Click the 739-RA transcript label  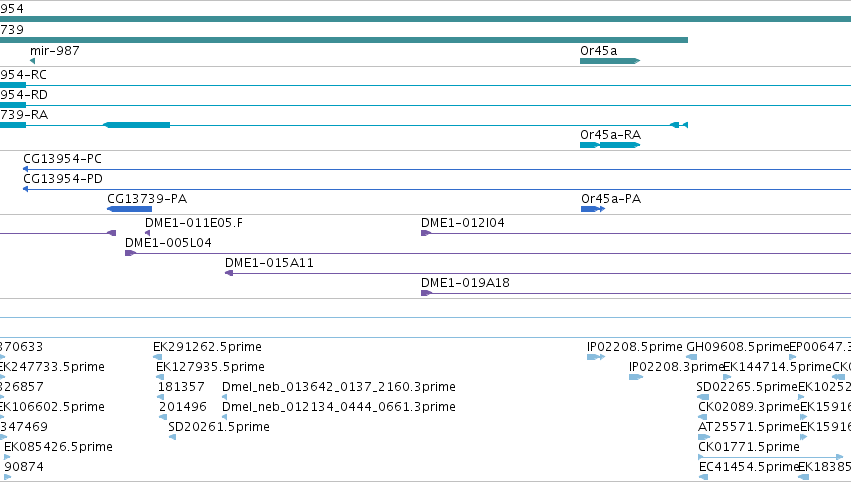pyautogui.click(x=24, y=115)
